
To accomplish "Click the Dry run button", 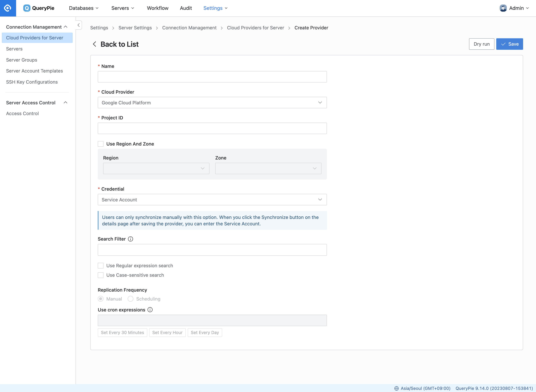I will pos(481,44).
